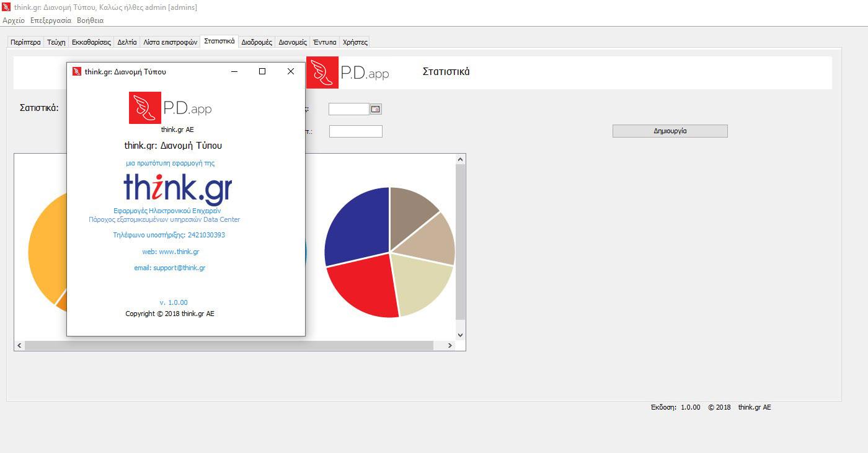
Task: Click the empty date input field
Action: 348,109
